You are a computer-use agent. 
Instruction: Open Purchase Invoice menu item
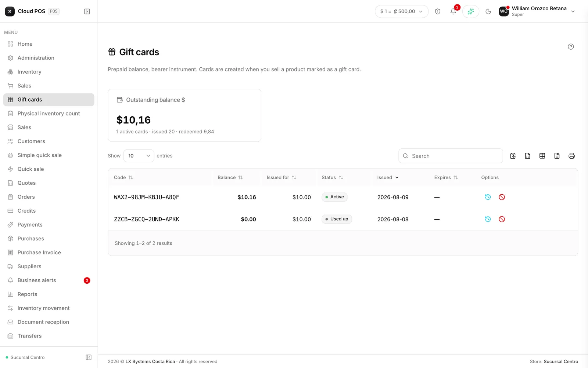(49, 252)
